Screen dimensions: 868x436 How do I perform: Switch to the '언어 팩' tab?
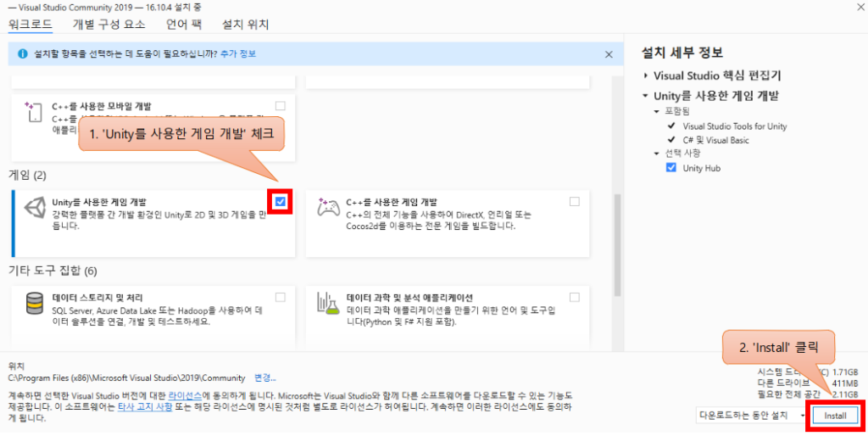pyautogui.click(x=184, y=25)
